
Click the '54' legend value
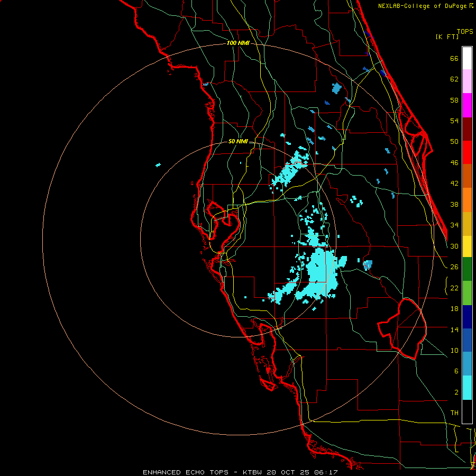(x=454, y=121)
